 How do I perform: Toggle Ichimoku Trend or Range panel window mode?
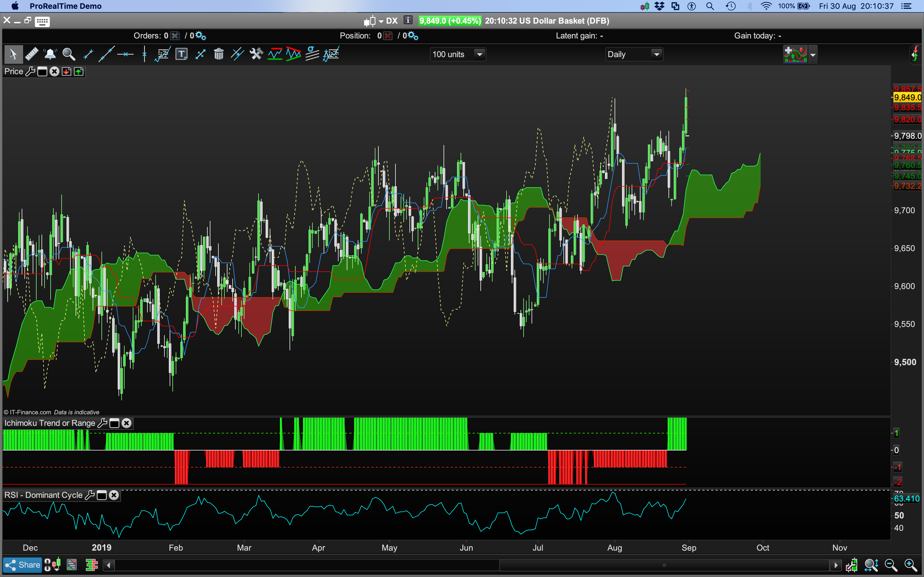coord(114,423)
